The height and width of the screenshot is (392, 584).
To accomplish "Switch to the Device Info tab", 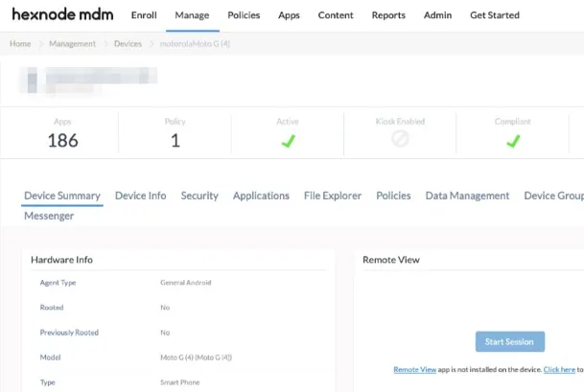I will (x=140, y=196).
